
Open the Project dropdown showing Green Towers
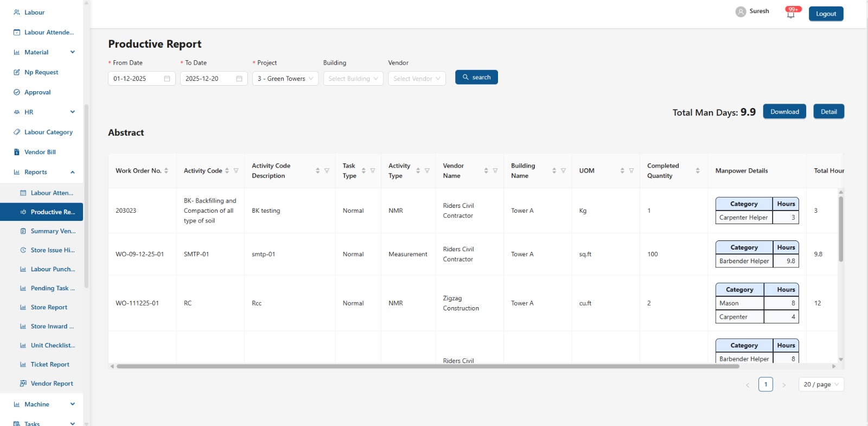(x=285, y=79)
